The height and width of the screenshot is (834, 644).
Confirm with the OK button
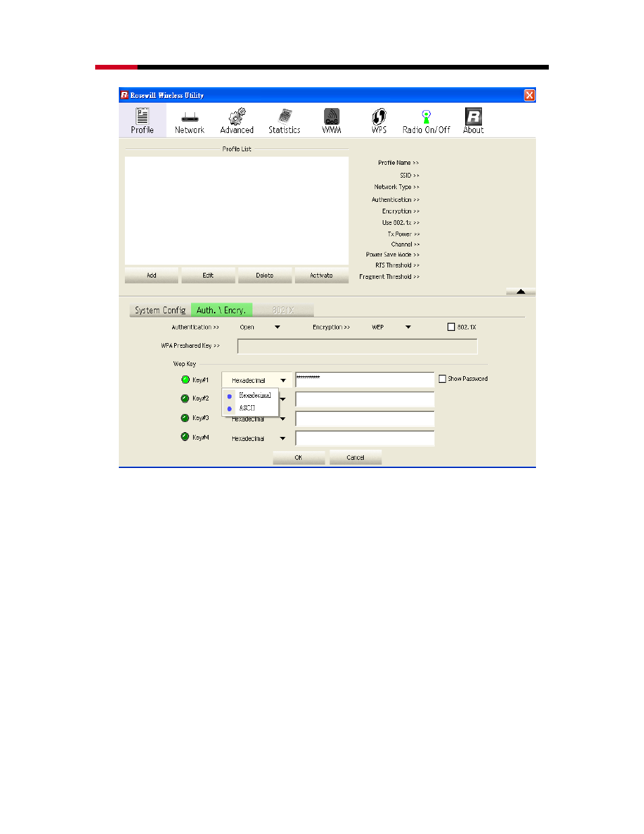pos(298,457)
